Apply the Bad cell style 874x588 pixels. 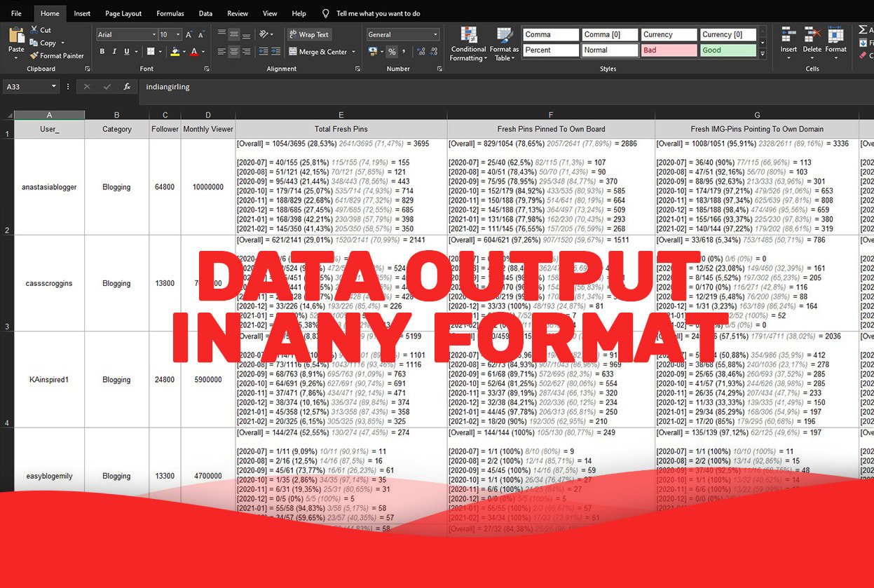[x=667, y=50]
